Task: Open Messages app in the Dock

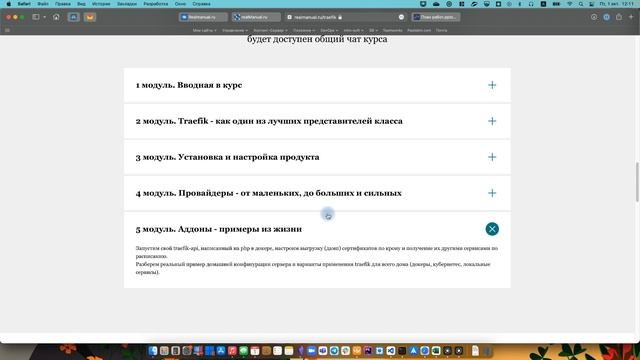Action: 244,351
